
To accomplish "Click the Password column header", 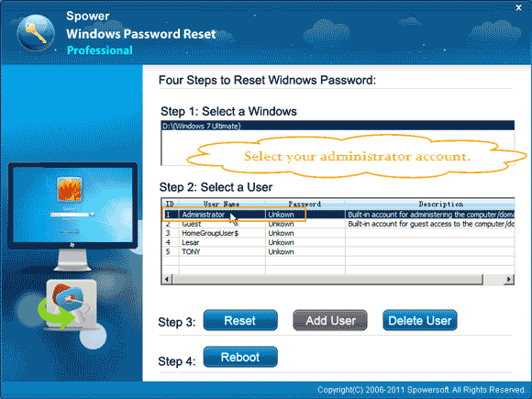I will pos(305,204).
